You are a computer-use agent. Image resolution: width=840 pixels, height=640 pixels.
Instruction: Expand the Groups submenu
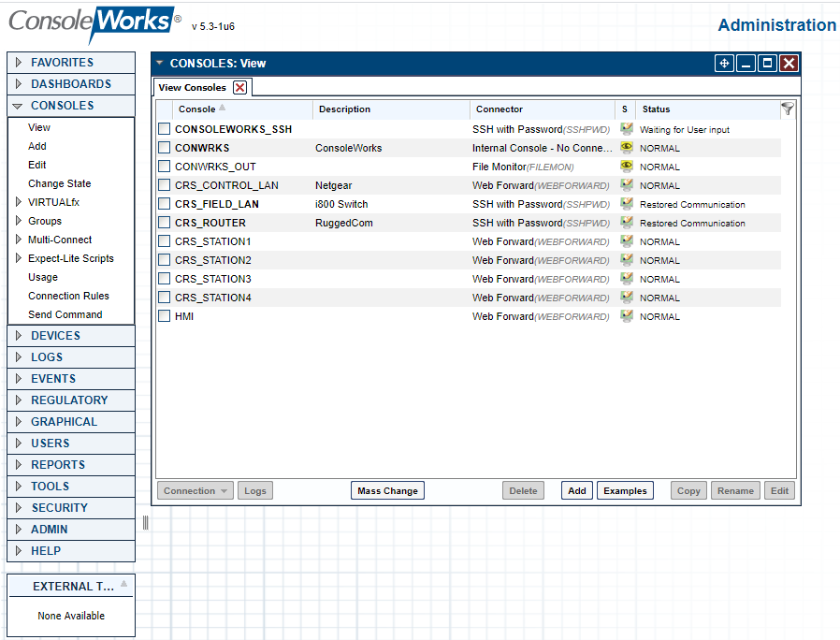(19, 221)
